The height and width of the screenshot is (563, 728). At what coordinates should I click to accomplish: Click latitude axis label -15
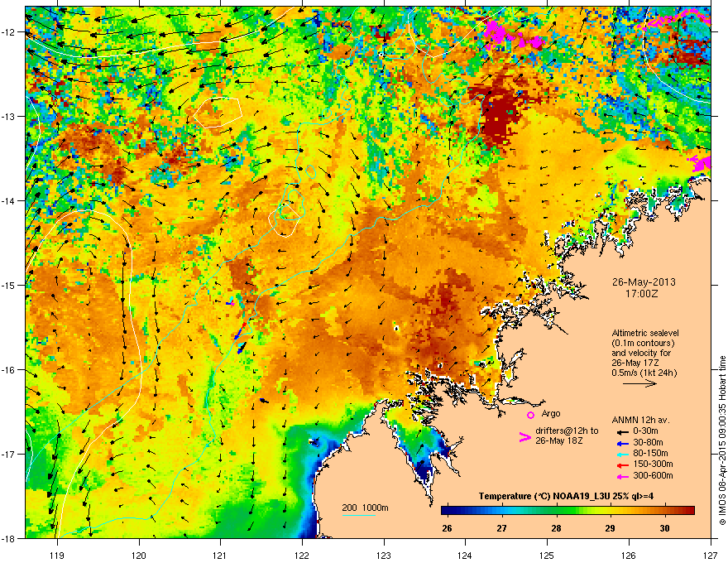[9, 285]
